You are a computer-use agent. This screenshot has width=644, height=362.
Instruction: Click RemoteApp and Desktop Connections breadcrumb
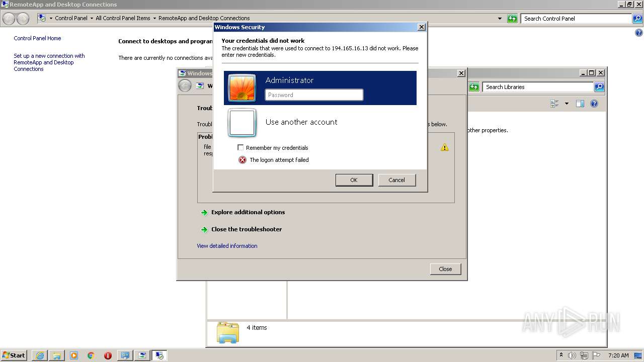point(204,18)
